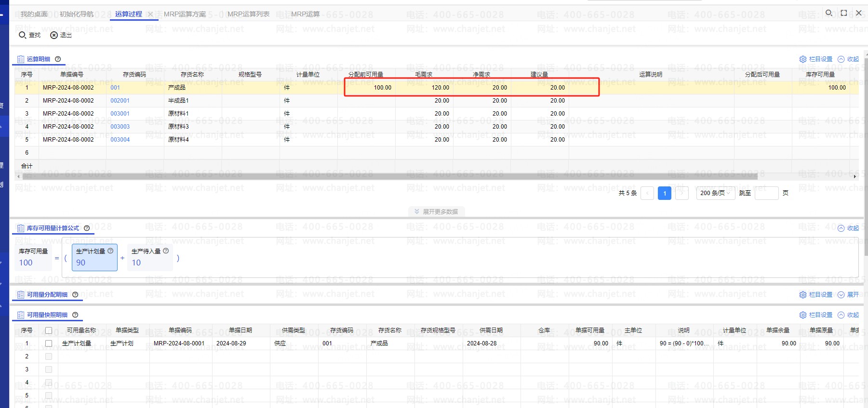Screen dimensions: 868x408
Task: Click the help icon next to 可用量分配明细
Action: (75, 294)
